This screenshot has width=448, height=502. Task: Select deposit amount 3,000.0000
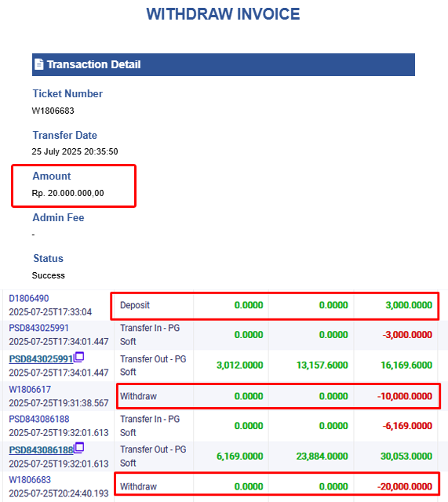(x=409, y=305)
